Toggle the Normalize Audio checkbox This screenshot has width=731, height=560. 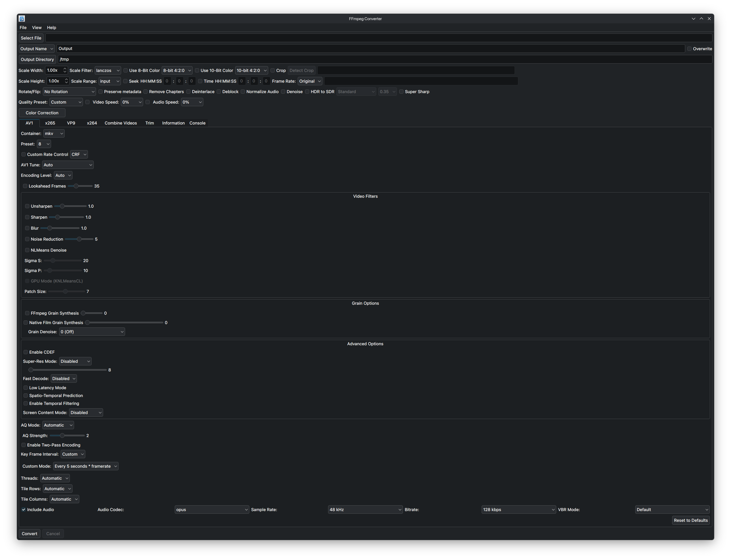pos(243,92)
